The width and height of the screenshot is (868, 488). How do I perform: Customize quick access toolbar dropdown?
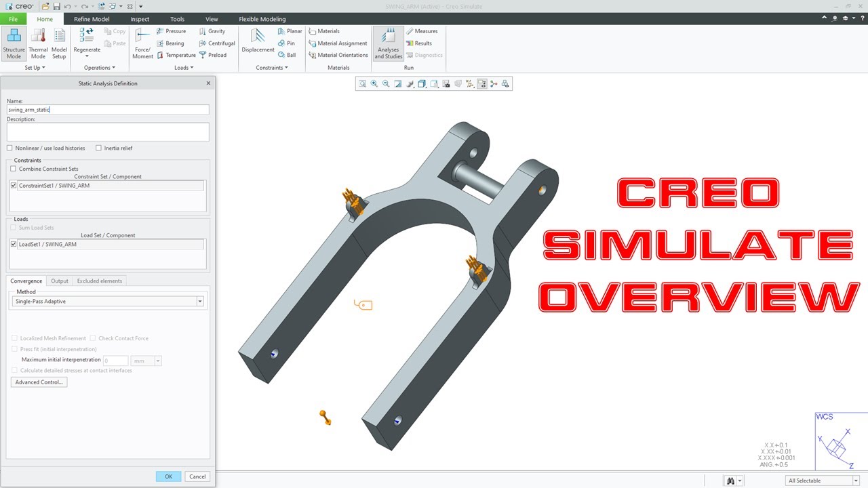(x=140, y=6)
